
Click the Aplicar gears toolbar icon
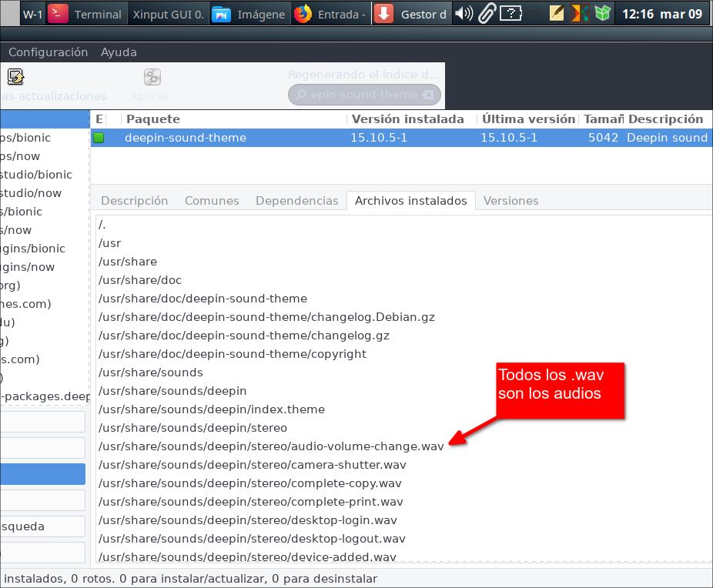coord(152,77)
